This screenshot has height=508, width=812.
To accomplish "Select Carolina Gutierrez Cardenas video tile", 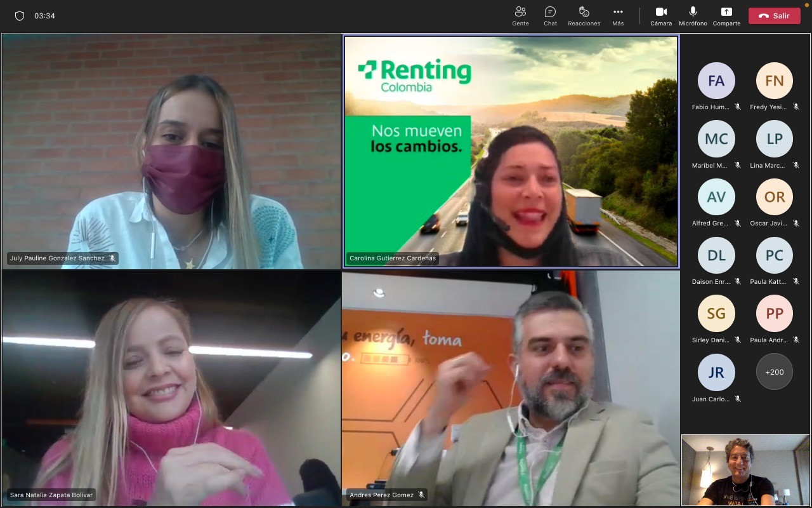I will pyautogui.click(x=511, y=151).
